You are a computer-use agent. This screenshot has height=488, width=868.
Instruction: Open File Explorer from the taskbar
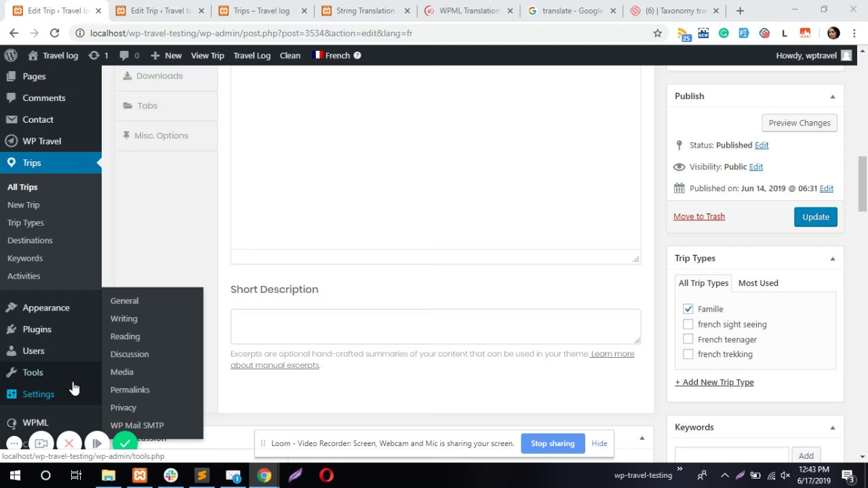click(x=108, y=475)
